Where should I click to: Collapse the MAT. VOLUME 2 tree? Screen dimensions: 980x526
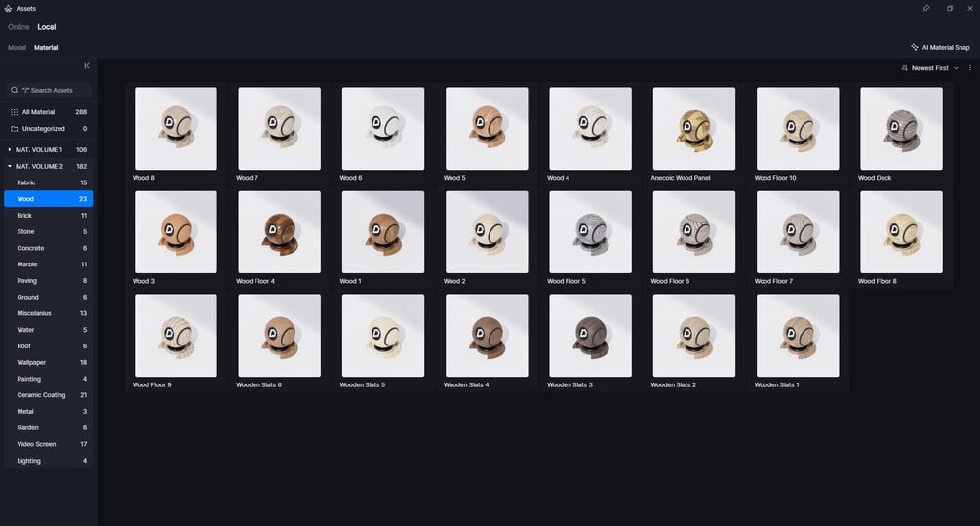(10, 166)
